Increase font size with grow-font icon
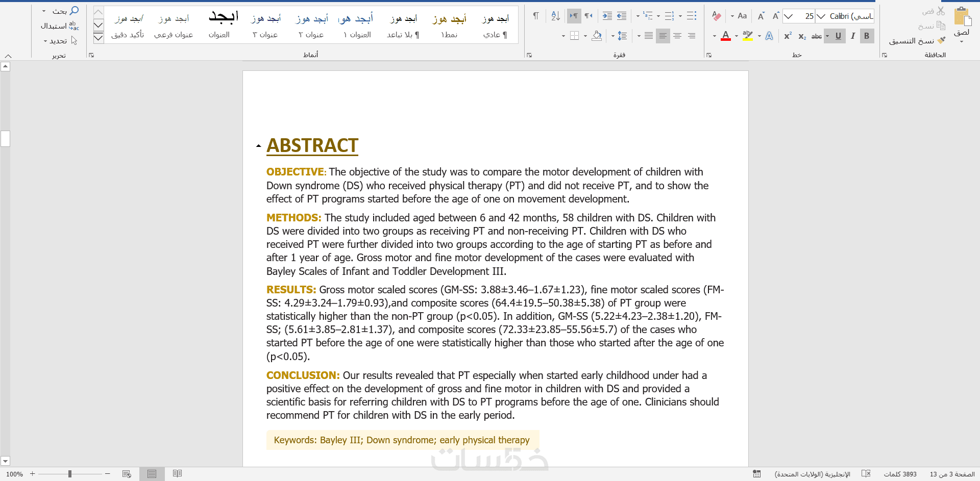 click(x=776, y=16)
